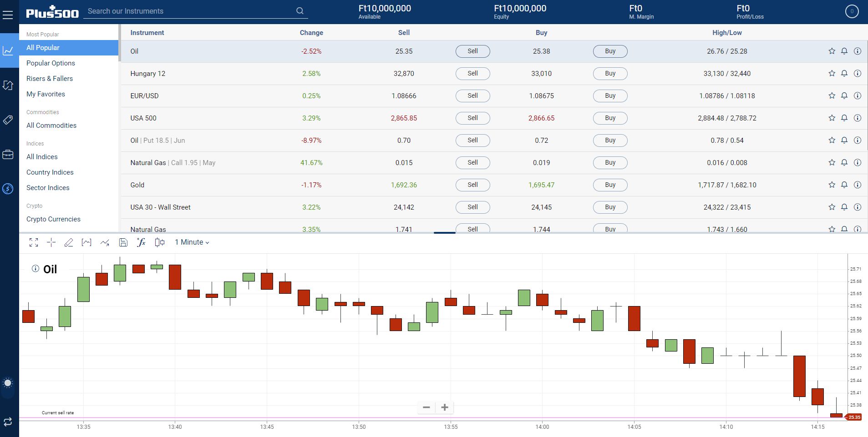Click the search magnifier icon

point(299,11)
